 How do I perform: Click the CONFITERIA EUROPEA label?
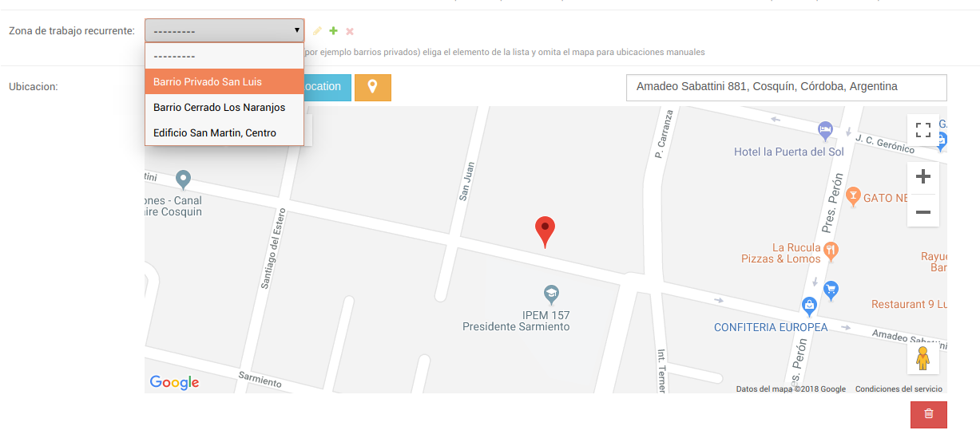(771, 327)
